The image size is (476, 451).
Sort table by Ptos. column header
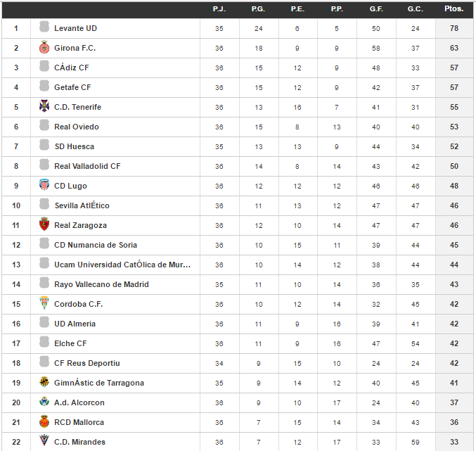click(x=454, y=8)
